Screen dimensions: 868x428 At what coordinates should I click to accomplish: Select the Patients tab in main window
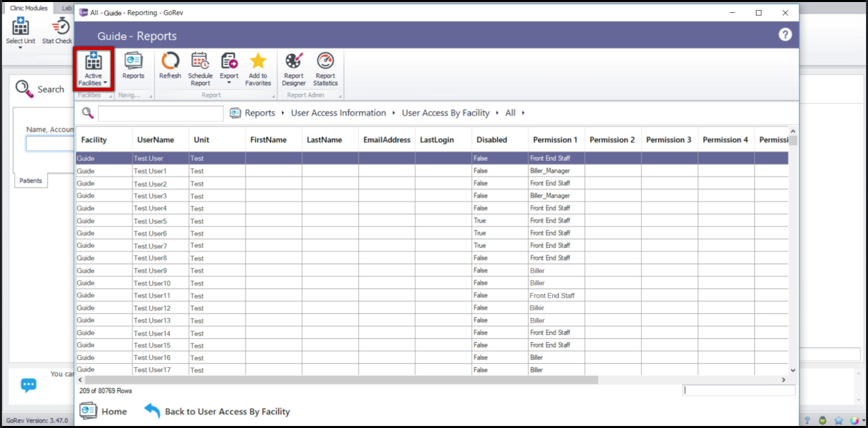click(30, 181)
